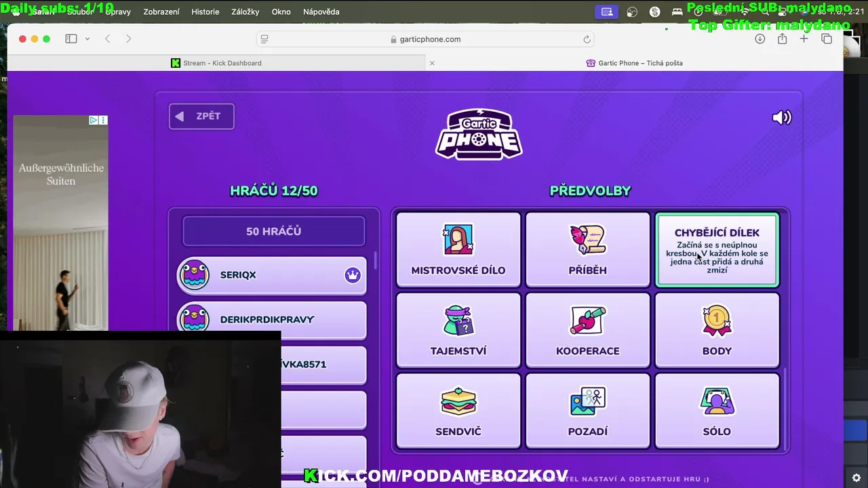The image size is (868, 488).
Task: Click the crown icon next to SERIQX
Action: pyautogui.click(x=352, y=275)
